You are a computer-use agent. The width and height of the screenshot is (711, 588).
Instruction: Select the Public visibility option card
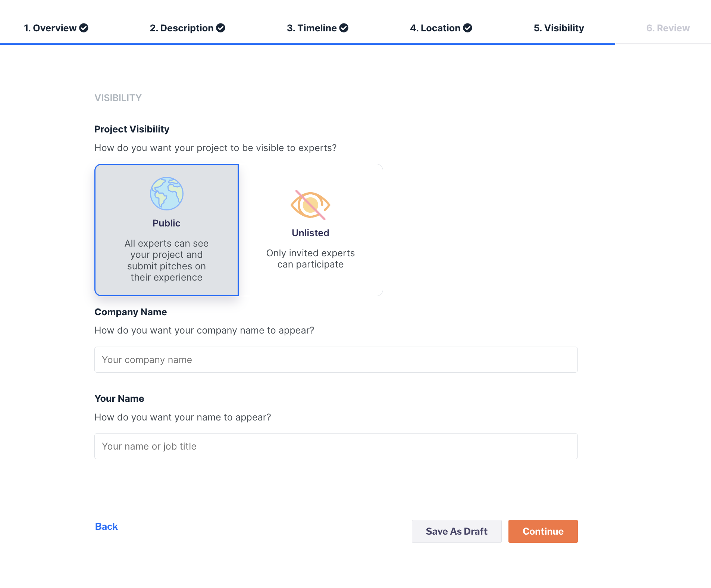tap(166, 230)
